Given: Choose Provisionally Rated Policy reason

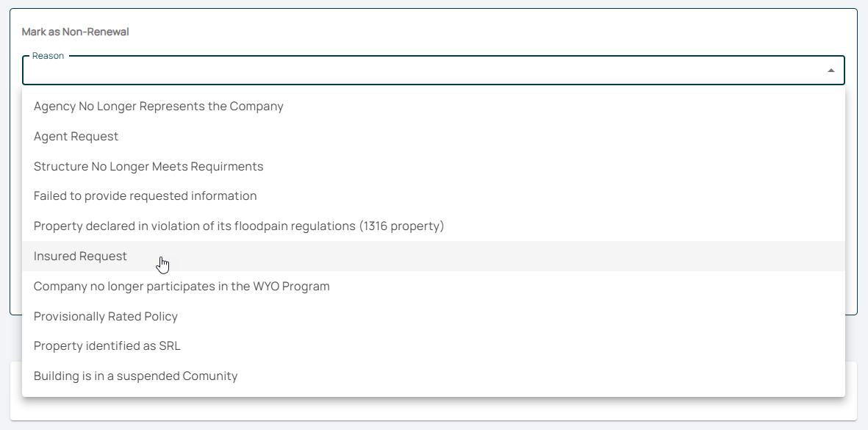Looking at the screenshot, I should coord(105,316).
